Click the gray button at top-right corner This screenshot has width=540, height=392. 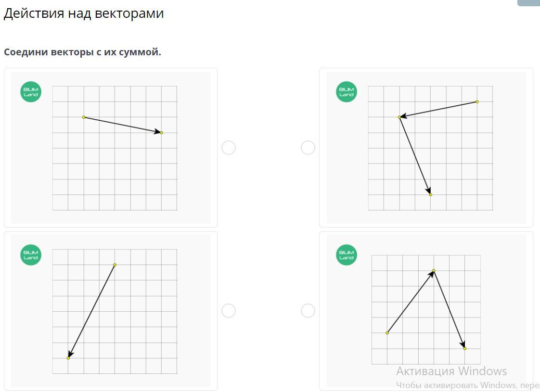(528, 3)
